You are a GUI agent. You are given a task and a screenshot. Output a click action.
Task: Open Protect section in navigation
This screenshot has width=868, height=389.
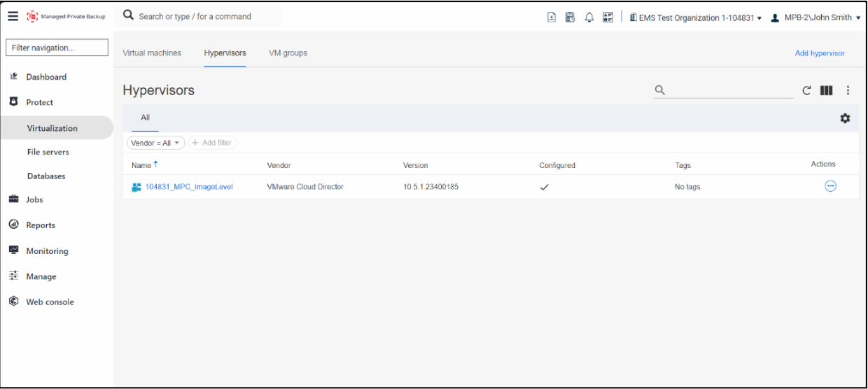[x=40, y=102]
